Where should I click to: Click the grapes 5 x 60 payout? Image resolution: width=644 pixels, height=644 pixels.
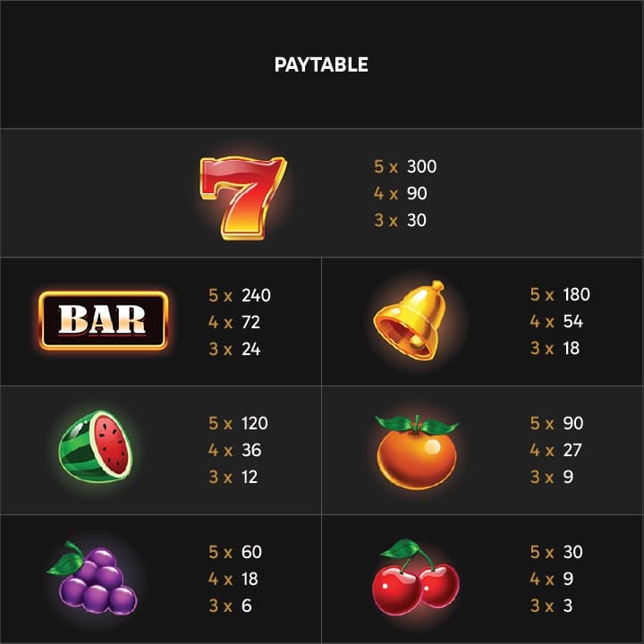tap(235, 552)
